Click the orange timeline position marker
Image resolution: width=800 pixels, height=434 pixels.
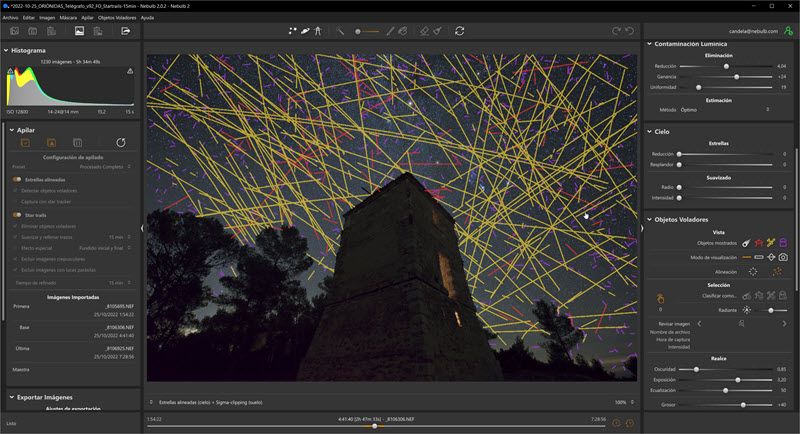[375, 426]
